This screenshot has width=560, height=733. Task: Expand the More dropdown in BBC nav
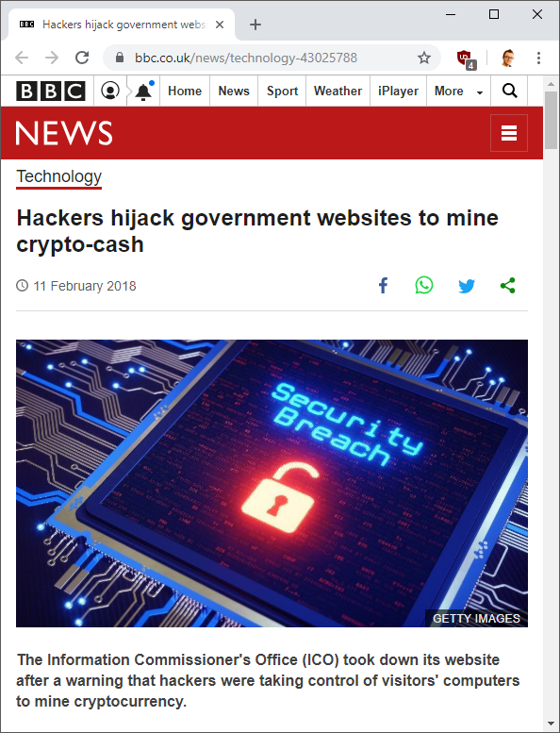pos(458,91)
